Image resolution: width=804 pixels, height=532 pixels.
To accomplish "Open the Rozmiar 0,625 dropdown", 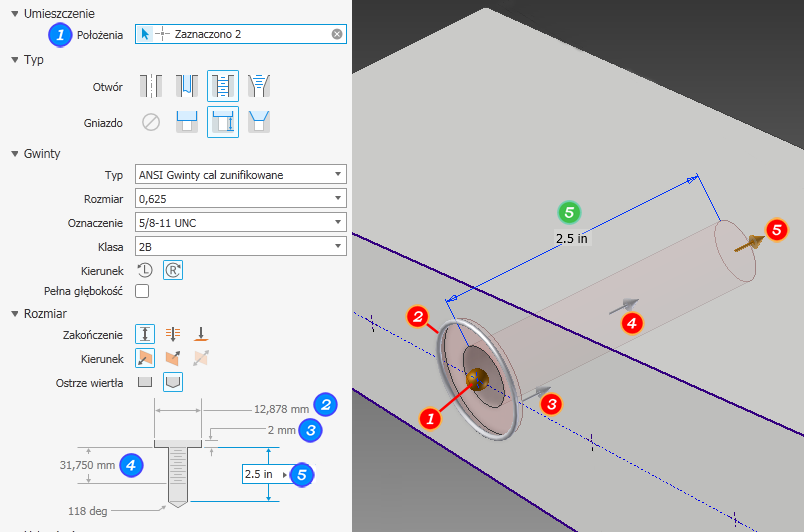I will [x=240, y=198].
